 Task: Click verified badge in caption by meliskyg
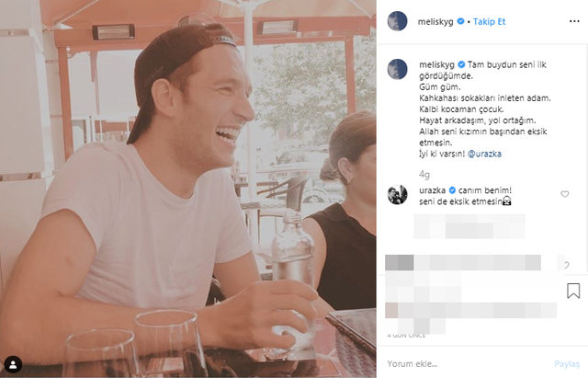[x=461, y=64]
